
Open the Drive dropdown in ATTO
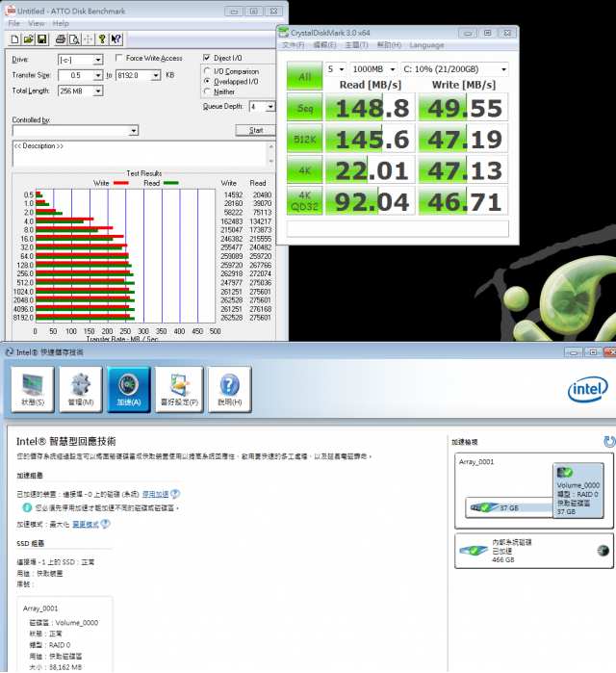[98, 60]
